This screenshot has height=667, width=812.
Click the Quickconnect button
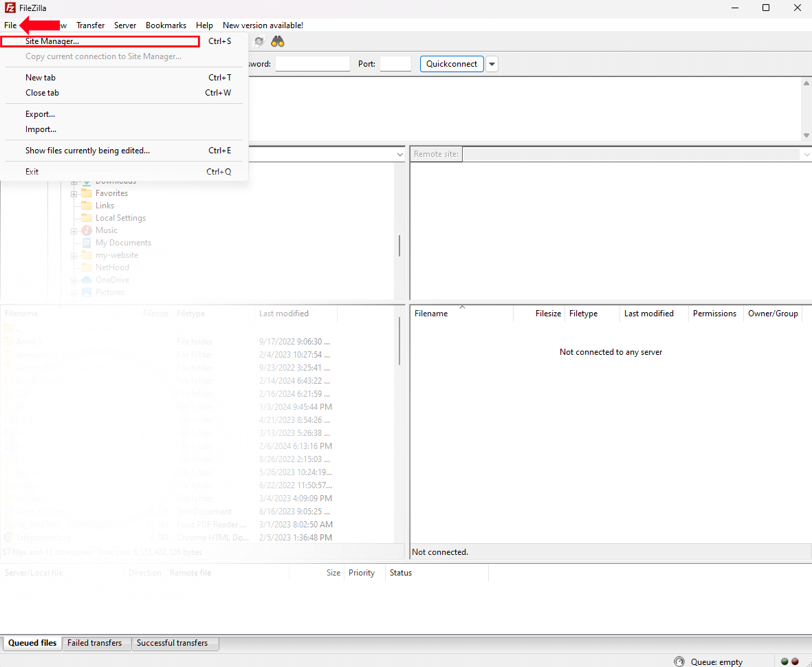(x=452, y=64)
